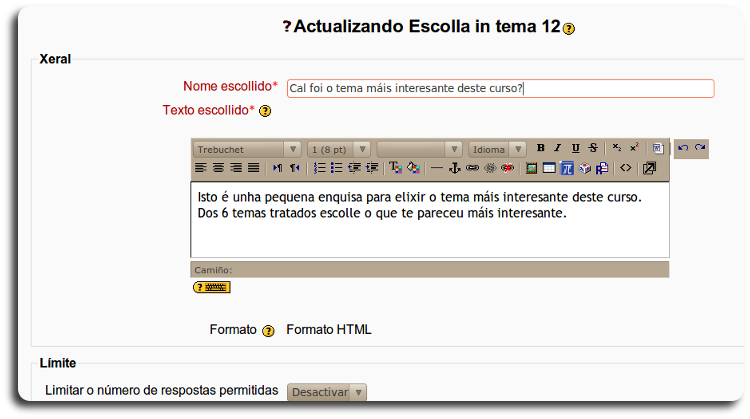Create an anchor with the anchor icon
This screenshot has height=419, width=750.
coord(454,168)
